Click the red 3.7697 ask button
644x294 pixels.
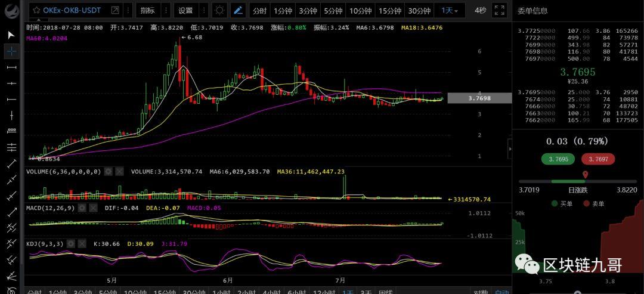[598, 159]
